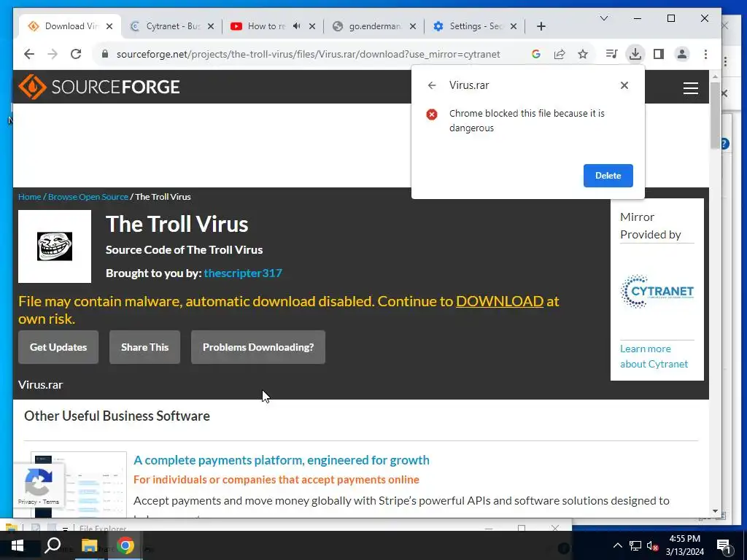Click the scrollbar down arrow
747x560 pixels.
pyautogui.click(x=715, y=511)
